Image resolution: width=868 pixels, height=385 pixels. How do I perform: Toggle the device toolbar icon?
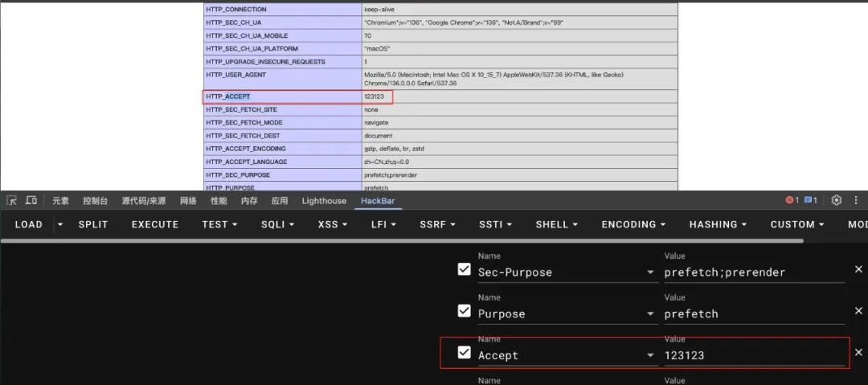pyautogui.click(x=31, y=200)
